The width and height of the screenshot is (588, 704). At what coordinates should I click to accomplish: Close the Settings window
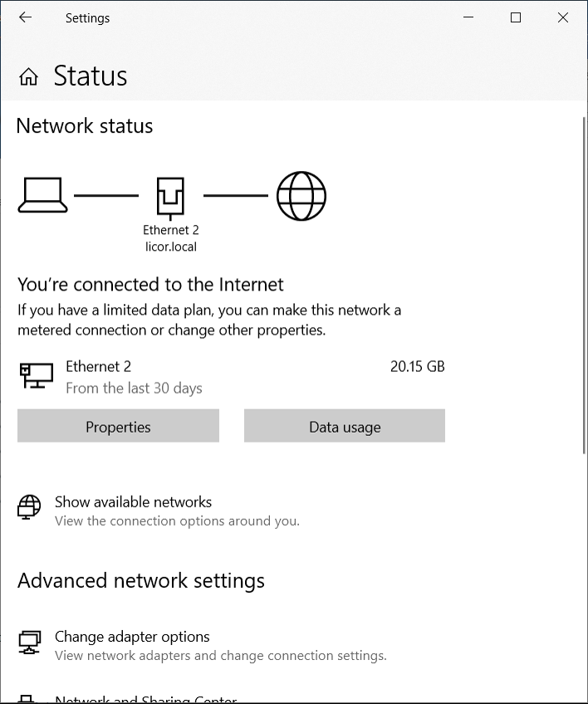563,17
